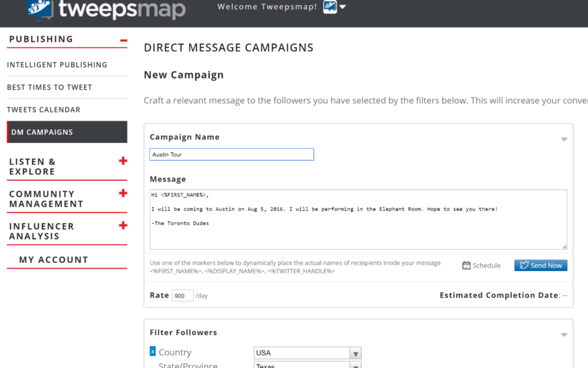Click the Campaign Name input field
Image resolution: width=588 pixels, height=368 pixels.
tap(231, 154)
